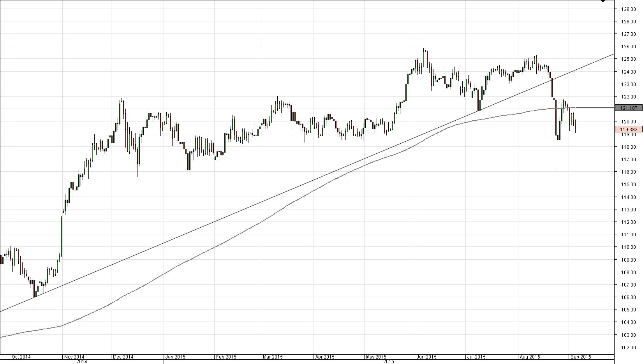The width and height of the screenshot is (643, 364).
Task: Click the Sep 2015 date label
Action: [581, 357]
